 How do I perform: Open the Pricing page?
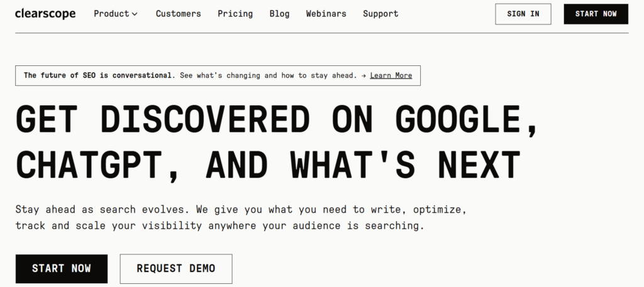[235, 13]
